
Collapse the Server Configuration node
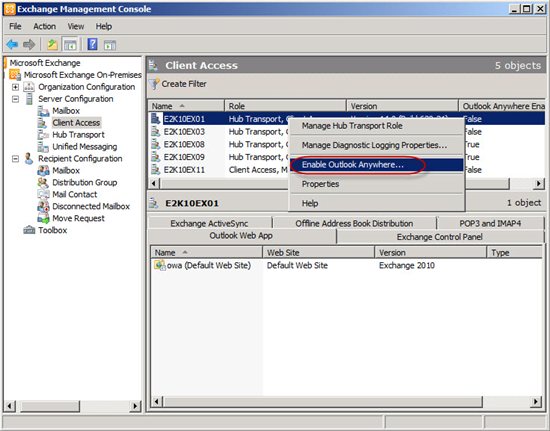coord(15,99)
